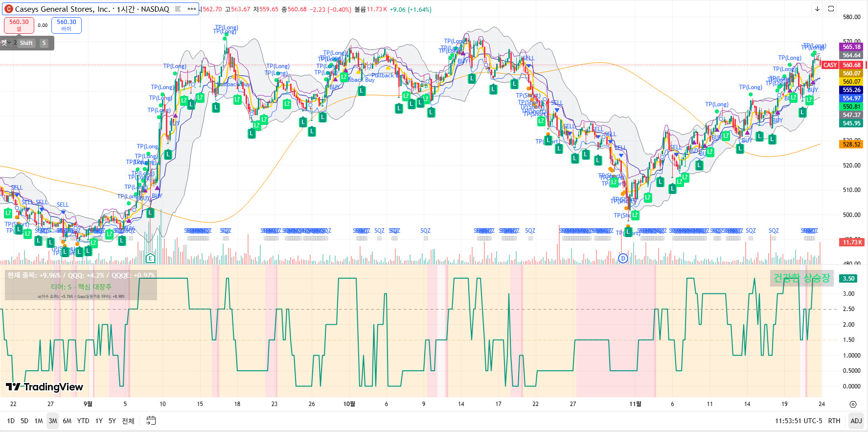Click the 0.00 spread value between sell and buy
Viewport: 868px width, 432px height.
click(x=43, y=25)
